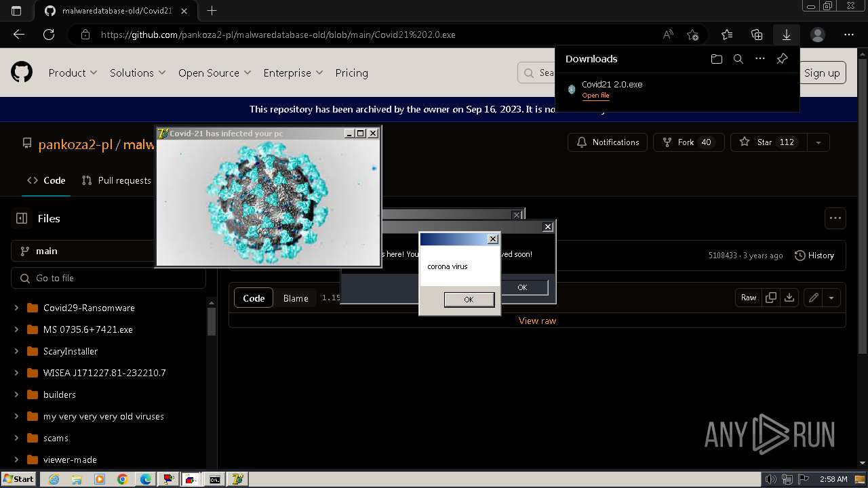Expand the Open Source menu
Viewport: 868px width, 488px height.
point(214,73)
